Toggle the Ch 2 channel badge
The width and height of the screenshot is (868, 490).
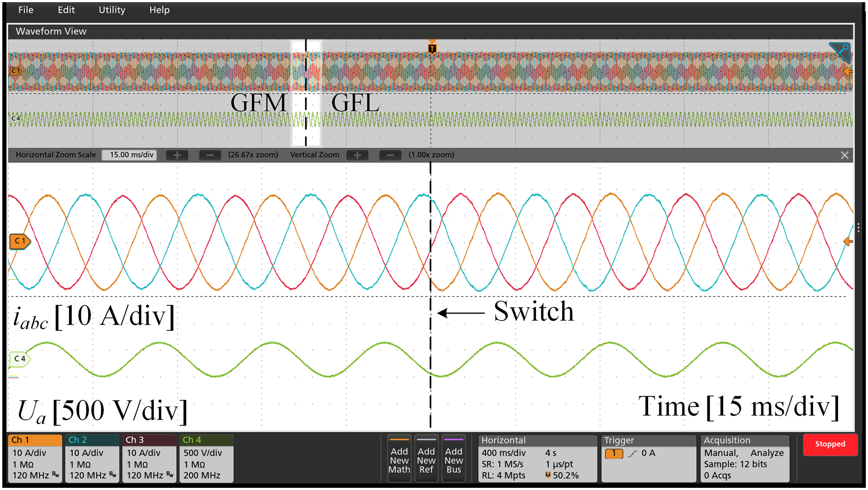pos(92,458)
